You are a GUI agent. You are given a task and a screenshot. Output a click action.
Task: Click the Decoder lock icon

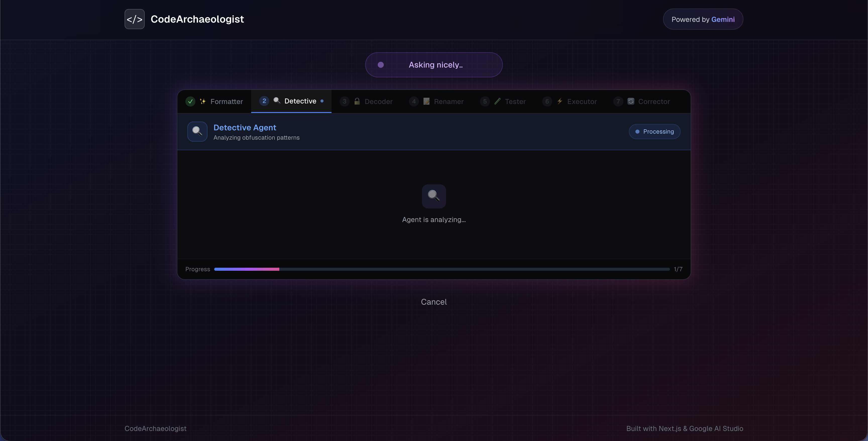357,101
